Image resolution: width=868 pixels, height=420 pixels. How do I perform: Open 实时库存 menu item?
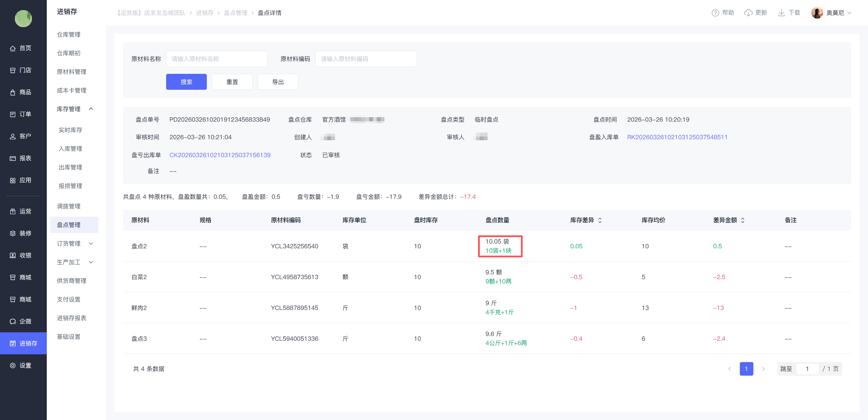70,130
